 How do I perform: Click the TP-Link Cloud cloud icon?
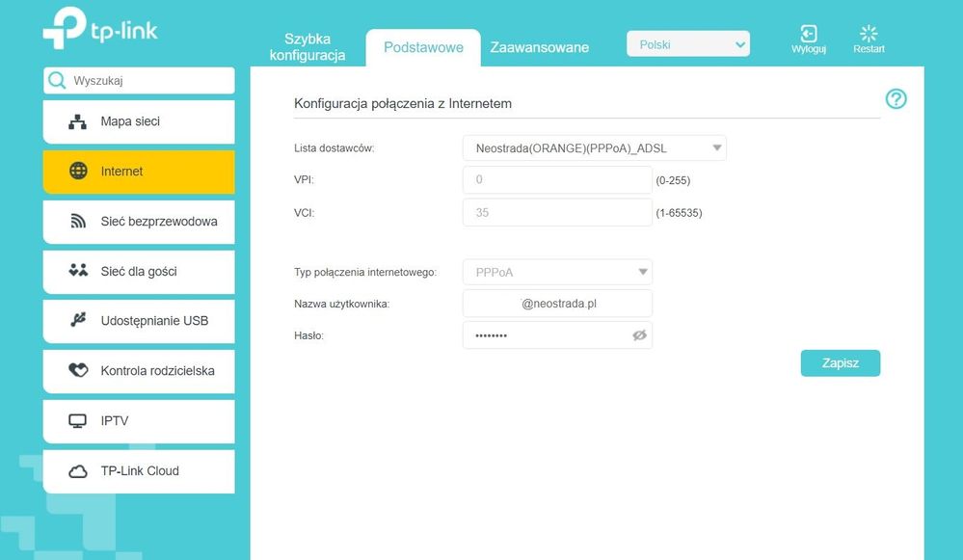(x=77, y=471)
